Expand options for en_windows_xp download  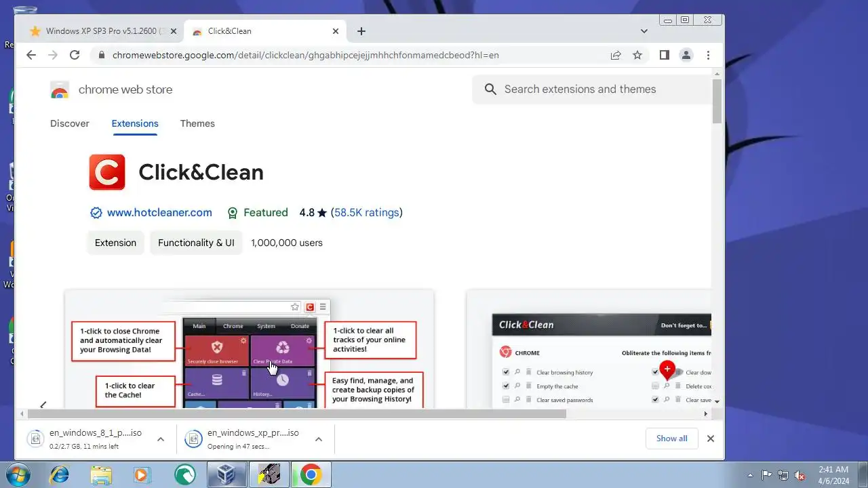tap(319, 439)
